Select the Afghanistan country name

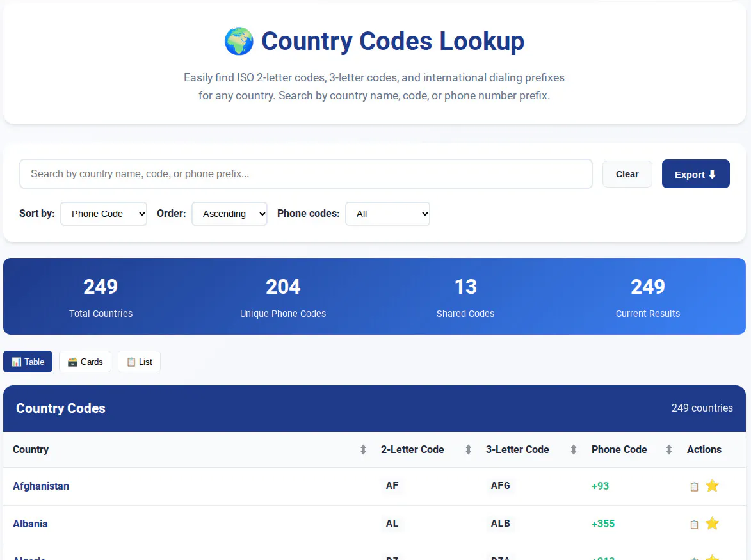coord(41,486)
